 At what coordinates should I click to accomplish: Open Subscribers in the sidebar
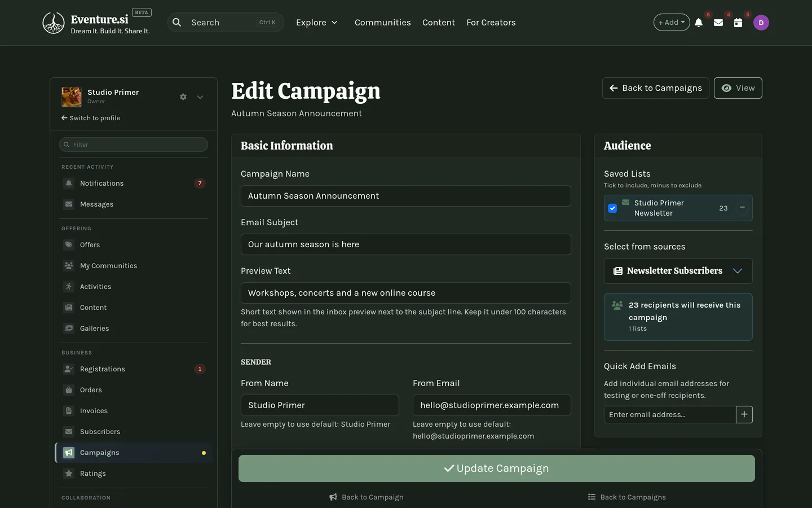(x=134, y=432)
